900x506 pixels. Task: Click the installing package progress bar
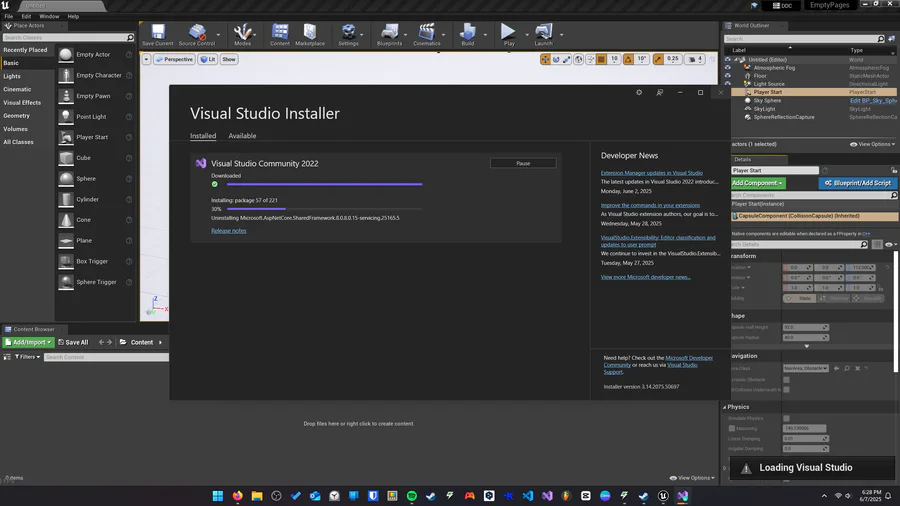click(324, 209)
